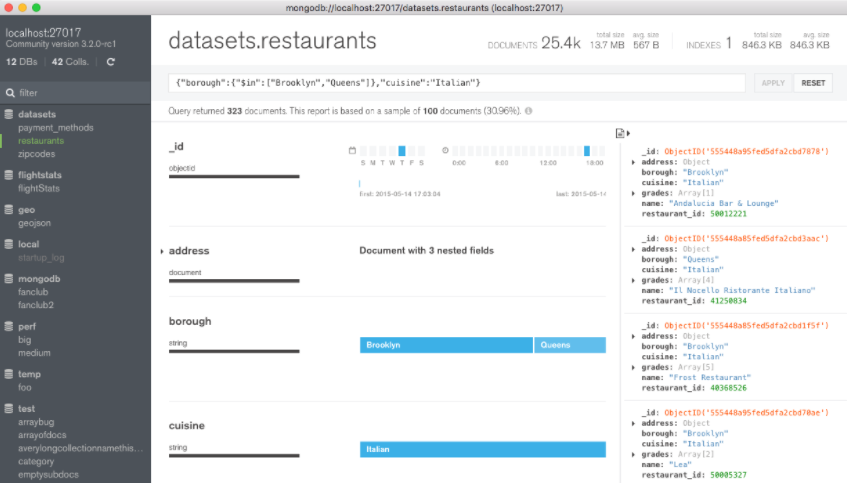Click the perf database icon

[9, 326]
